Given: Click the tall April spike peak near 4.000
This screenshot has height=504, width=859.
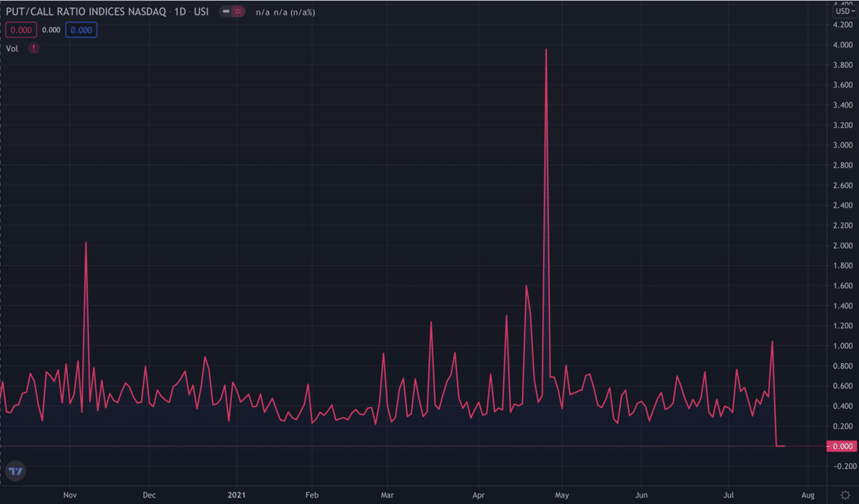Looking at the screenshot, I should [546, 49].
